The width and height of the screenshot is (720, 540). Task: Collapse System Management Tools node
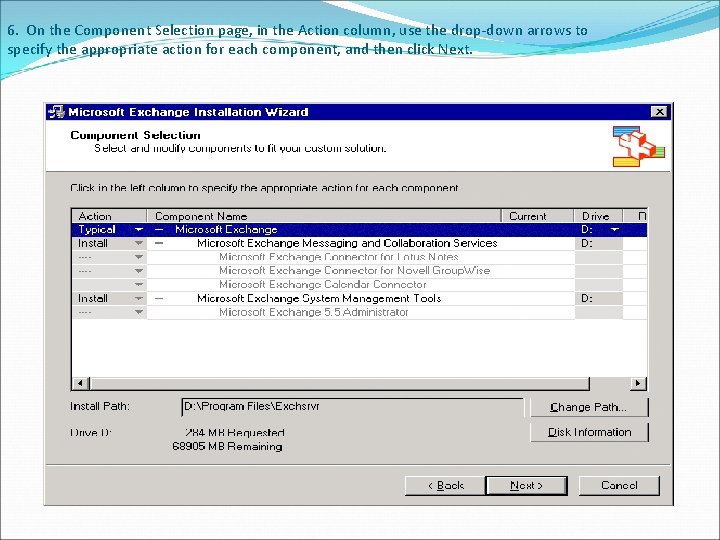point(159,298)
